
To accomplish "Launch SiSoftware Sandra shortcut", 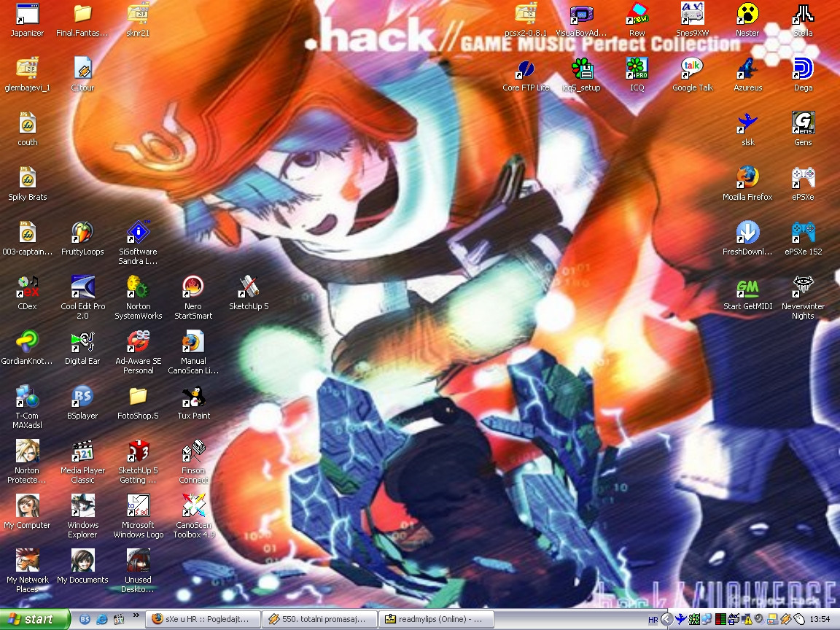I will [x=138, y=244].
